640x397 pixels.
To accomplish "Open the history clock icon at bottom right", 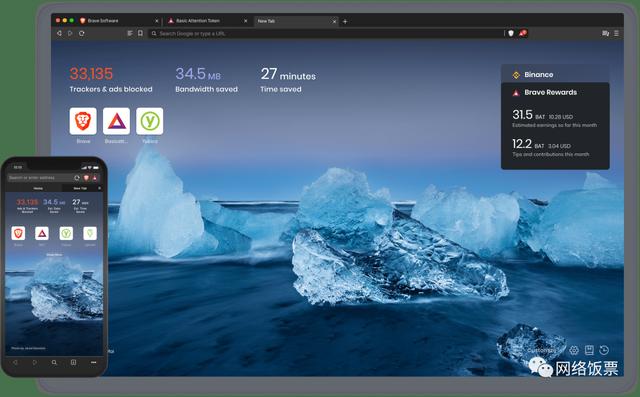I will (604, 350).
